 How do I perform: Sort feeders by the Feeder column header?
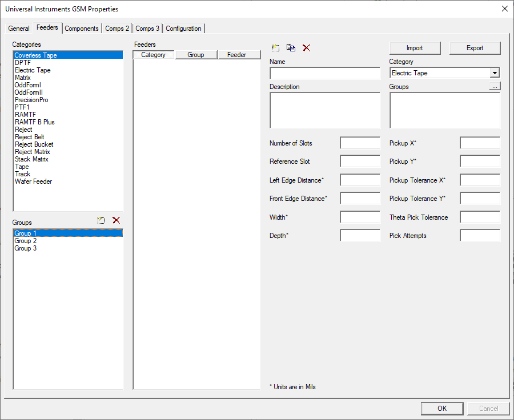point(238,55)
